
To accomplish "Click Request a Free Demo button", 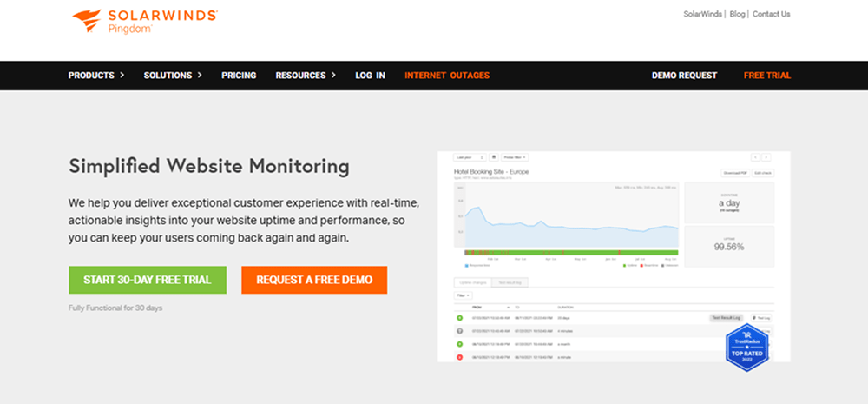I will pos(314,280).
